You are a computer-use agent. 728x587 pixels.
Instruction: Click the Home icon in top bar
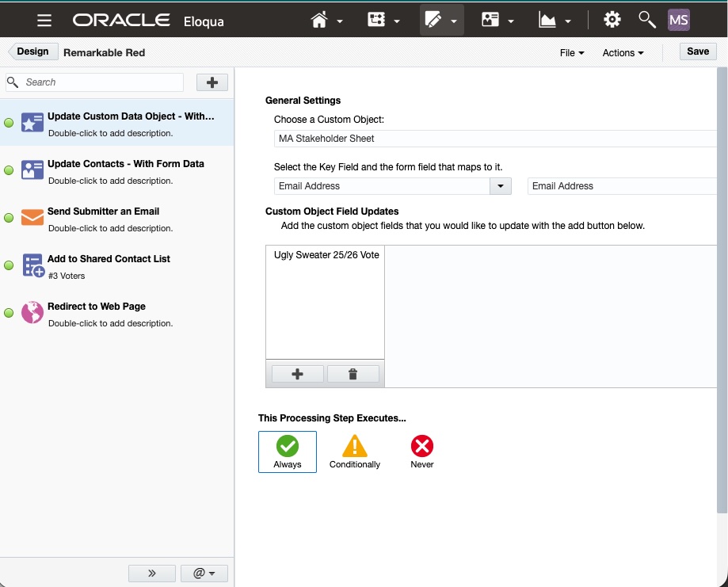[x=320, y=21]
